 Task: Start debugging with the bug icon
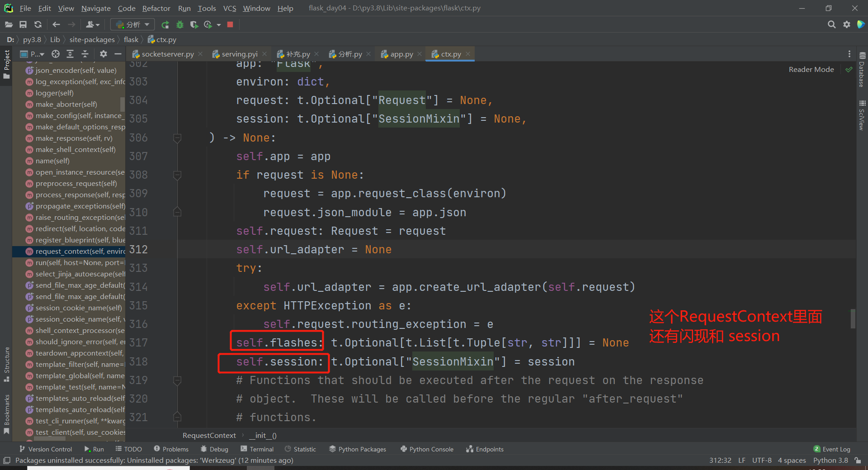180,24
